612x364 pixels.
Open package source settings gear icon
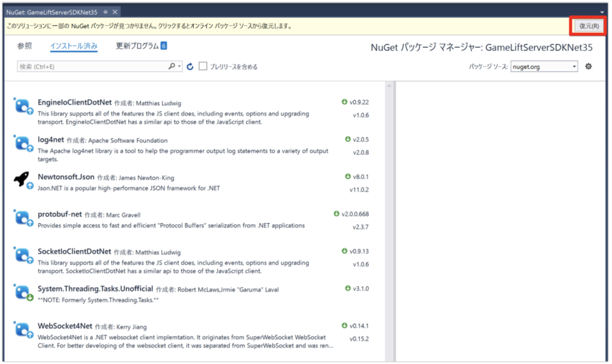[588, 66]
